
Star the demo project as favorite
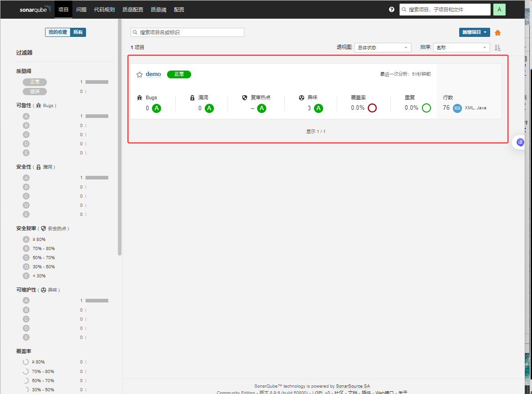tap(139, 74)
